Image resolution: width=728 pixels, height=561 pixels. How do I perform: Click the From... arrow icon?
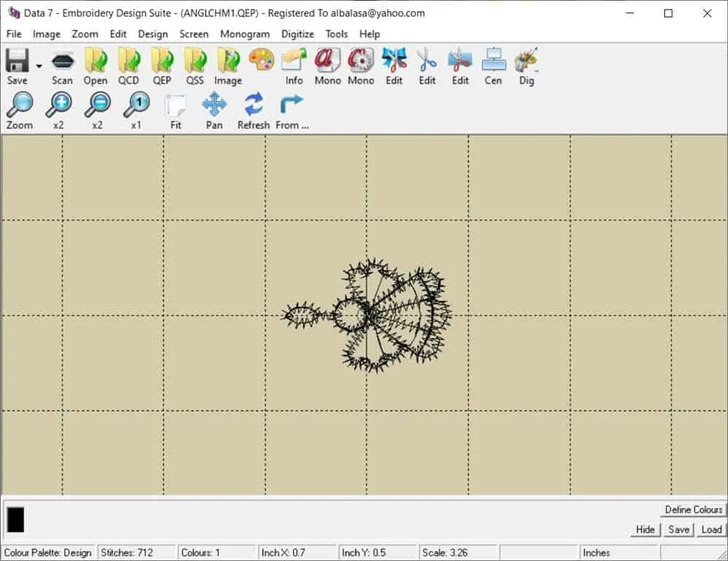(x=291, y=104)
